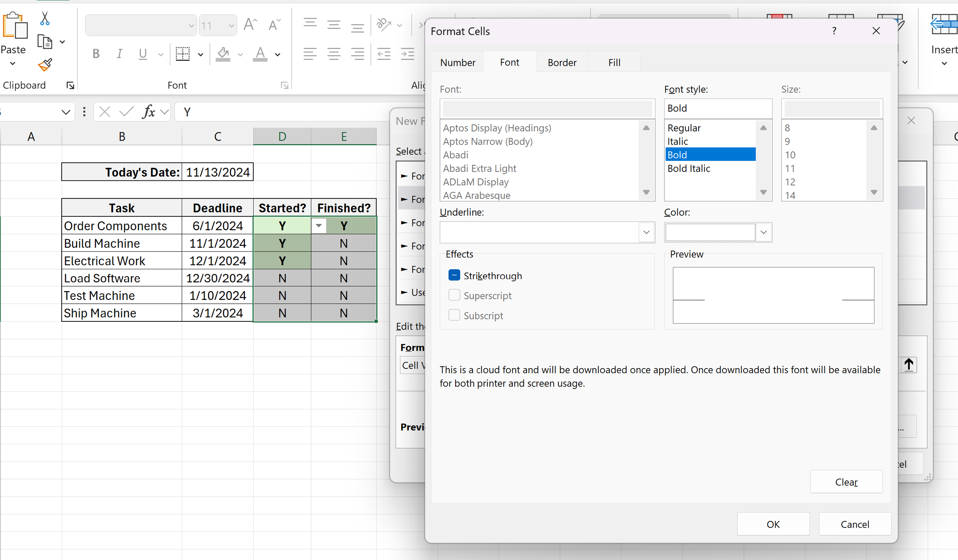958x560 pixels.
Task: Select the Cut tool in Clipboard group
Action: click(x=44, y=18)
